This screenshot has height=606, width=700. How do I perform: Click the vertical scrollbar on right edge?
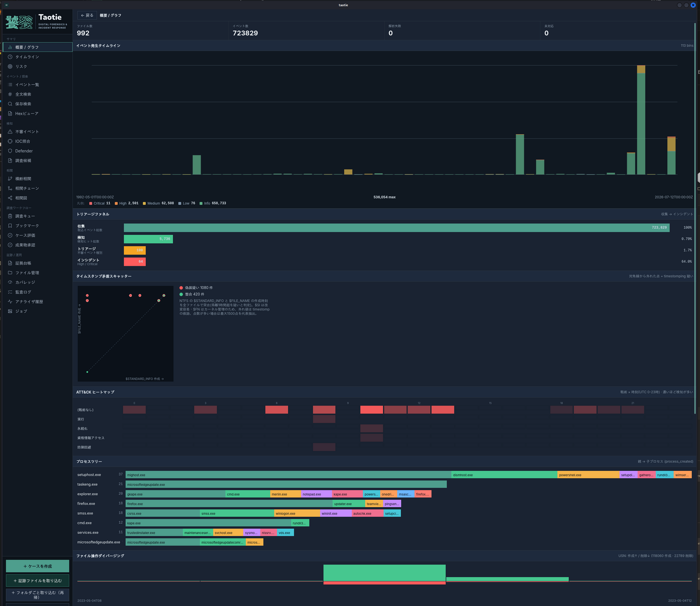[695, 219]
